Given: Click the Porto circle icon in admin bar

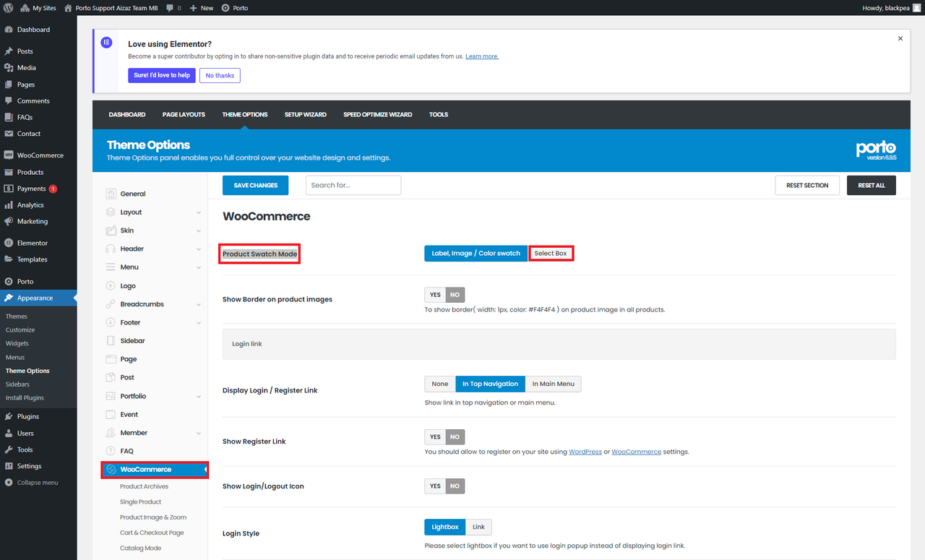Looking at the screenshot, I should [225, 8].
